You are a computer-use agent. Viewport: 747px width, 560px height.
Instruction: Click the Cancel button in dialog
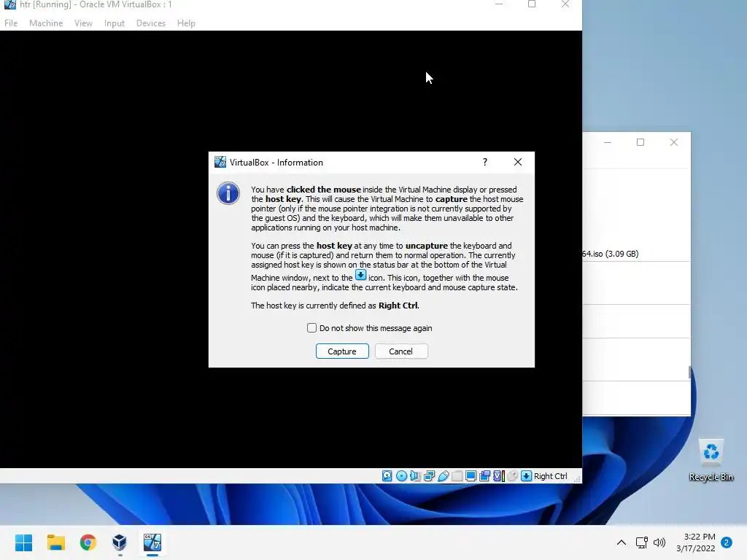(x=401, y=351)
